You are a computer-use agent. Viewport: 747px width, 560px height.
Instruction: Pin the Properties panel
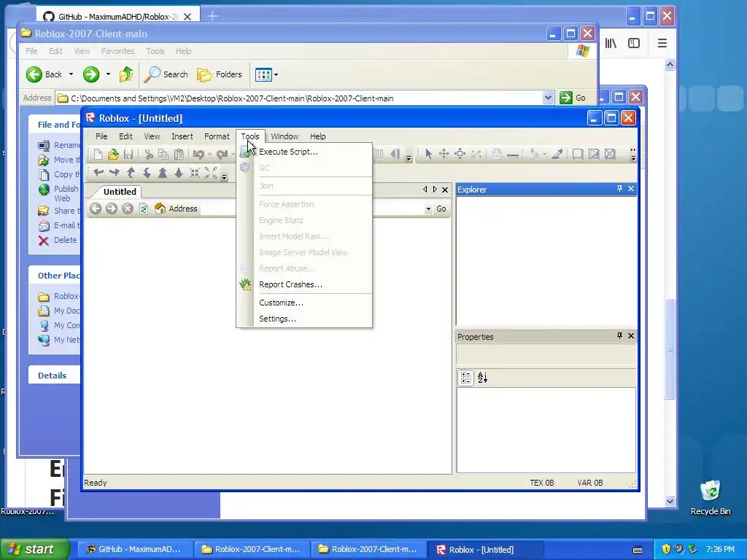coord(619,335)
